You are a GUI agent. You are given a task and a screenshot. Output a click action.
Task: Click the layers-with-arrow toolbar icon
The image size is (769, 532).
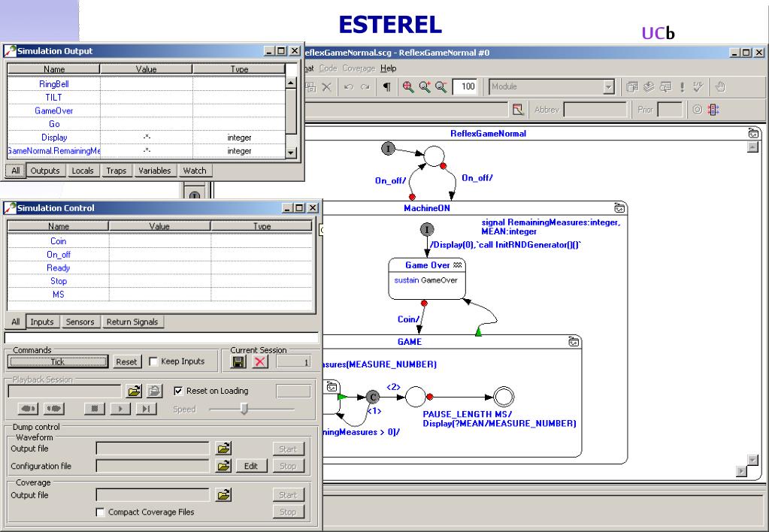pos(649,86)
